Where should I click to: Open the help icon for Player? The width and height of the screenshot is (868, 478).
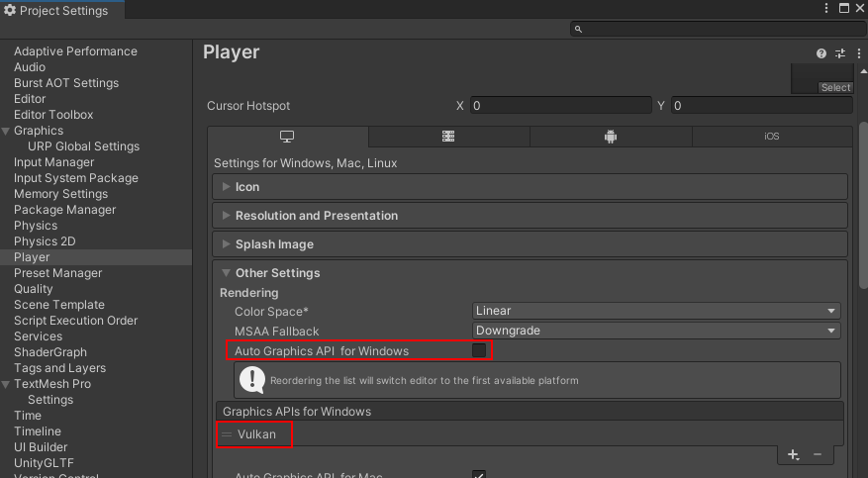coord(821,53)
